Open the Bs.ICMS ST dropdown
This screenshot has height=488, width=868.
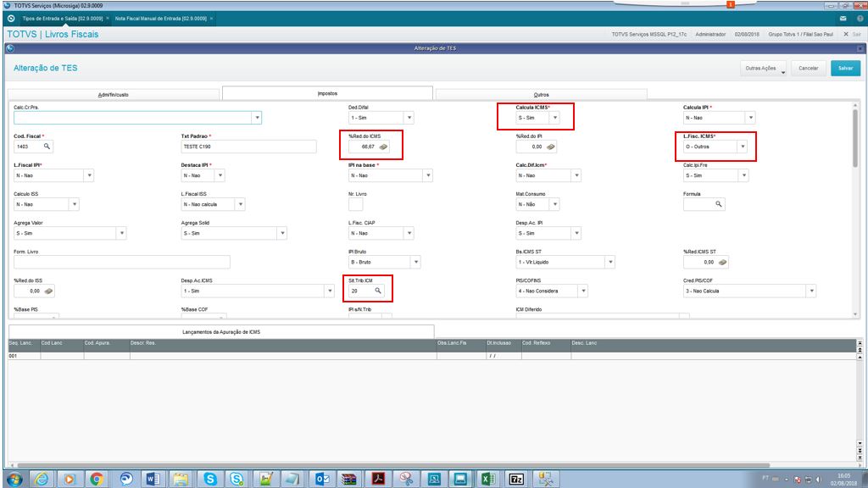610,263
